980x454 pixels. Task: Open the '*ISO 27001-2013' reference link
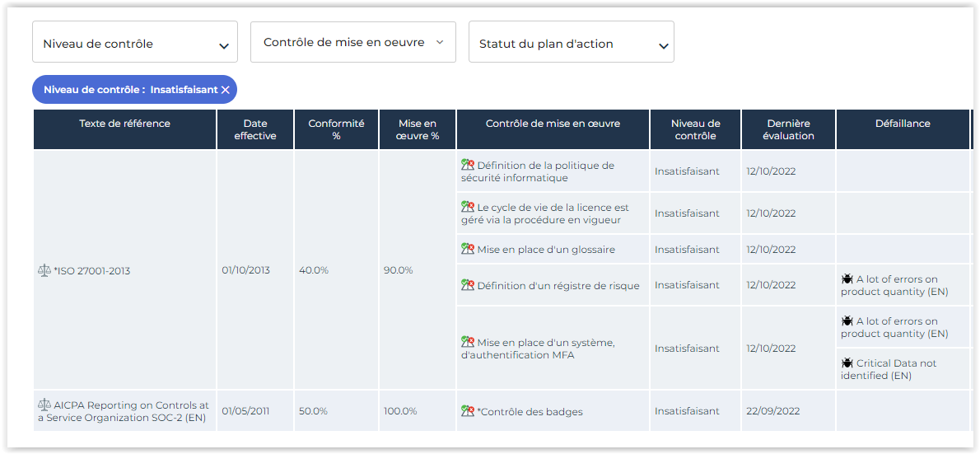click(x=91, y=271)
